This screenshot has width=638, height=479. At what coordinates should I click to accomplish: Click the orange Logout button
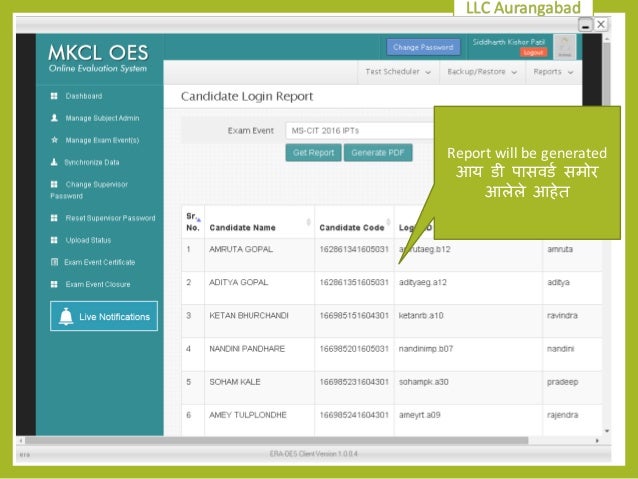coord(533,52)
